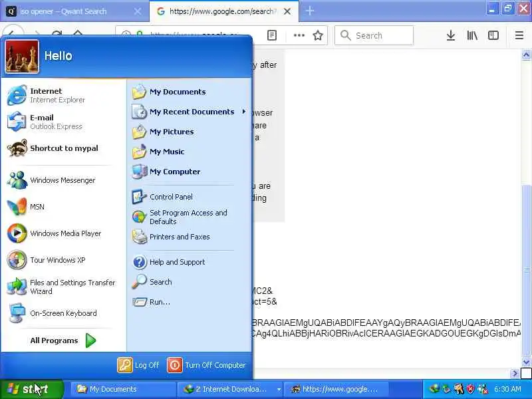Screen dimensions: 532x399
Task: Click the first system tray icon
Action: [434, 389]
